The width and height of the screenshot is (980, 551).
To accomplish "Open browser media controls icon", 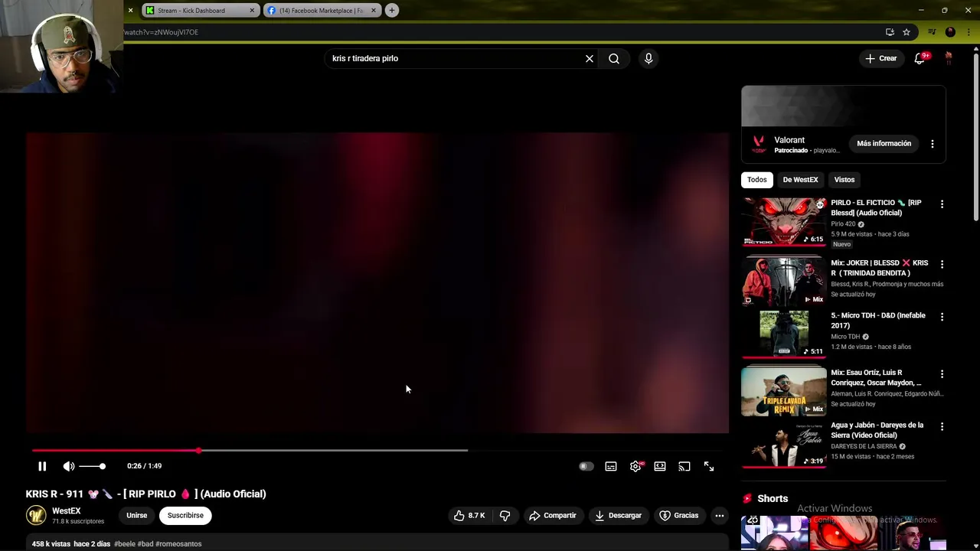I will tap(932, 32).
